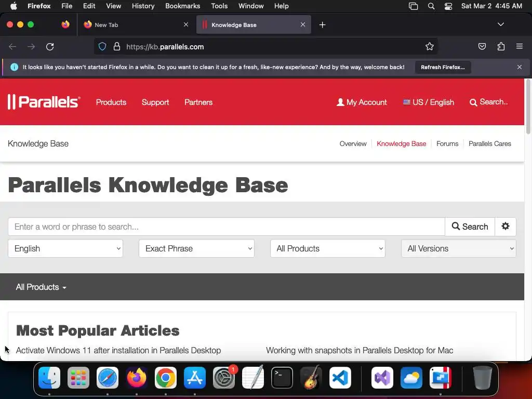Open Finder from the Dock
This screenshot has width=532, height=399.
[x=49, y=378]
